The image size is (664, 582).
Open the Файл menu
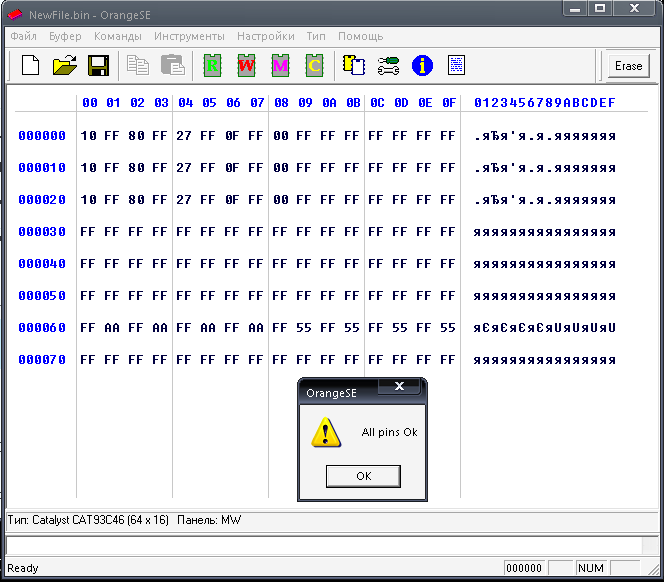point(23,36)
